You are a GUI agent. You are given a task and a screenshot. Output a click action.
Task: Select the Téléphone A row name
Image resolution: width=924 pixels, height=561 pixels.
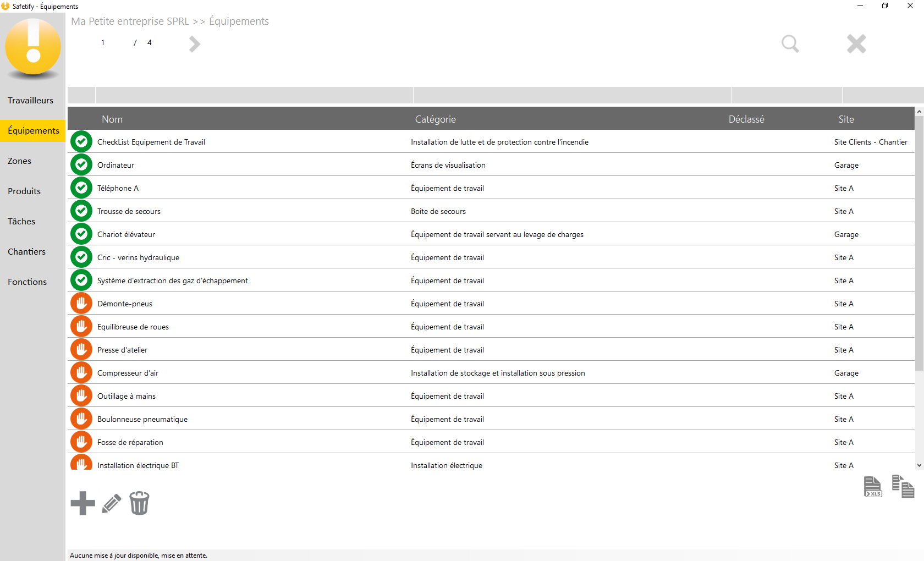[x=118, y=189]
